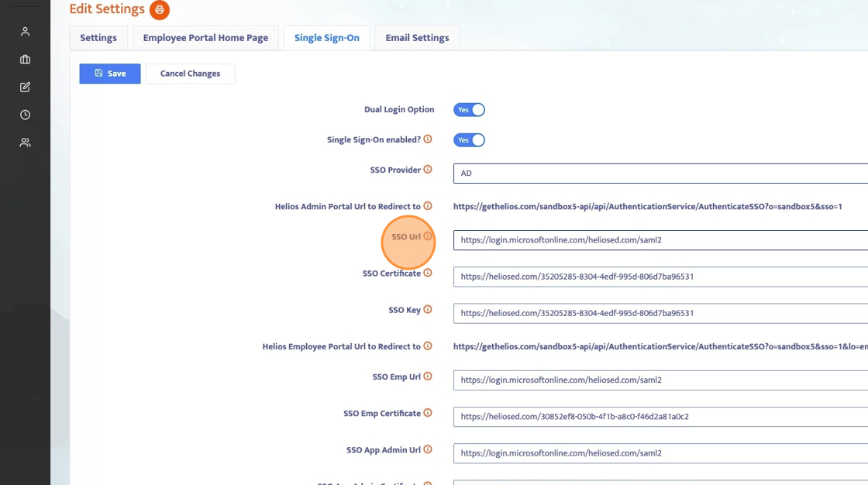This screenshot has width=868, height=485.
Task: Open the person profile sidebar icon
Action: [25, 32]
